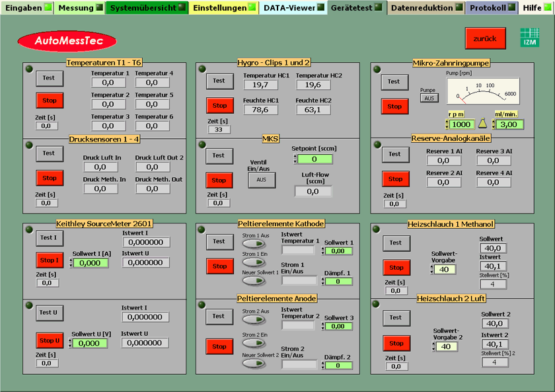Click the rpm value field showing 1000
Screen dimensions: 555x392
click(x=462, y=124)
